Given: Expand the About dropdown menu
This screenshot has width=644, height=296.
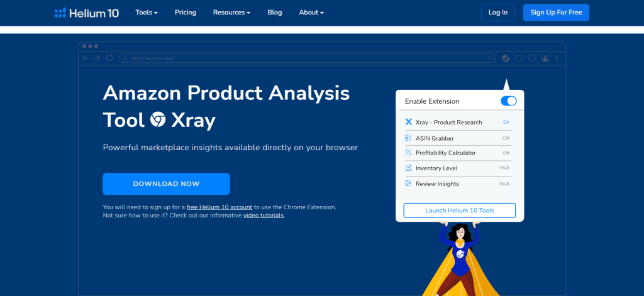Looking at the screenshot, I should tap(311, 13).
